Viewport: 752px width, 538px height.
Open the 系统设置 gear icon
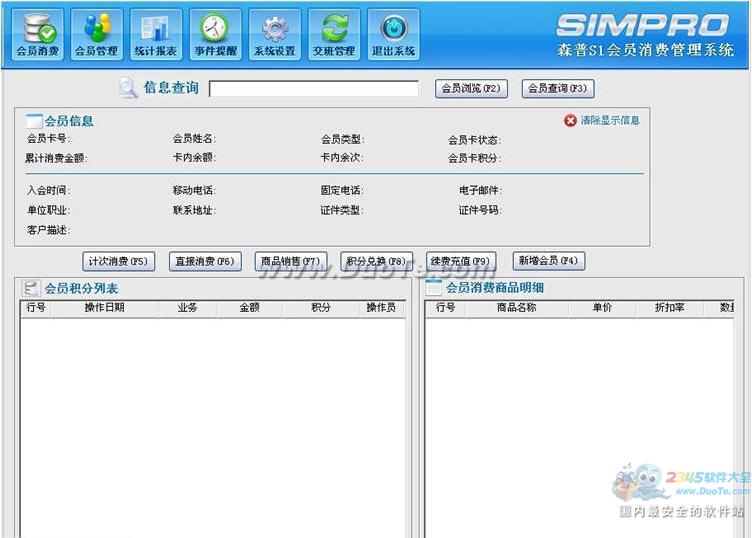275,35
